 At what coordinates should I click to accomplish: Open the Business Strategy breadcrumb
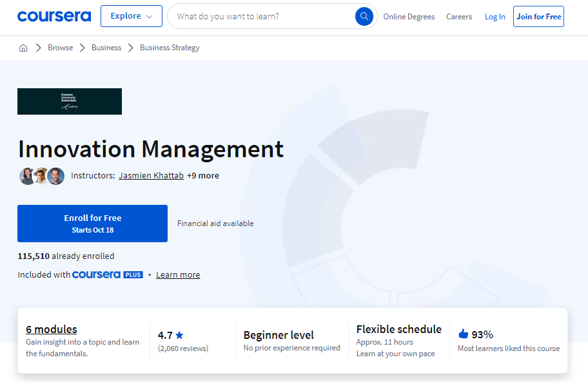pyautogui.click(x=170, y=48)
